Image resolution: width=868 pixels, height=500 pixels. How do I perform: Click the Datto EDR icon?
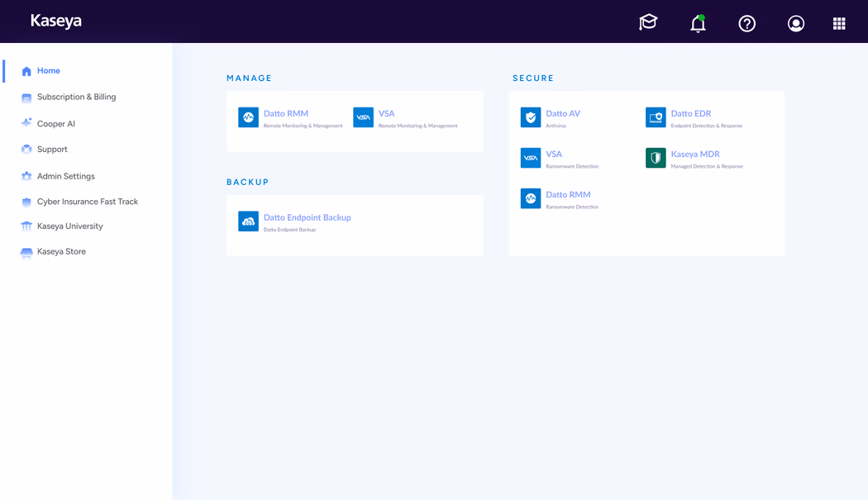(656, 117)
